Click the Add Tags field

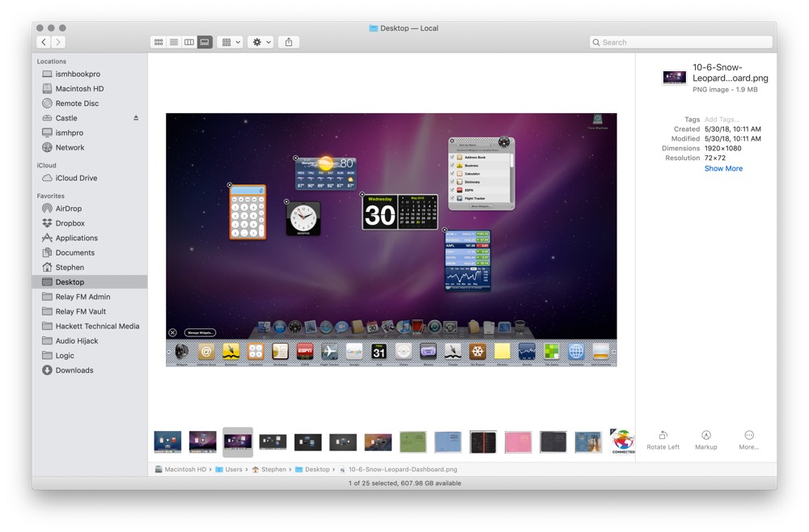click(722, 120)
